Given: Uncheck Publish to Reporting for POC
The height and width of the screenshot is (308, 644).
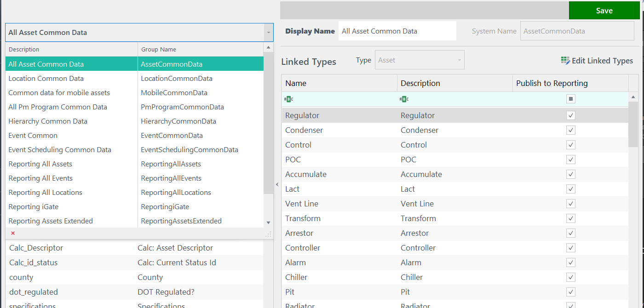Looking at the screenshot, I should pos(571,160).
